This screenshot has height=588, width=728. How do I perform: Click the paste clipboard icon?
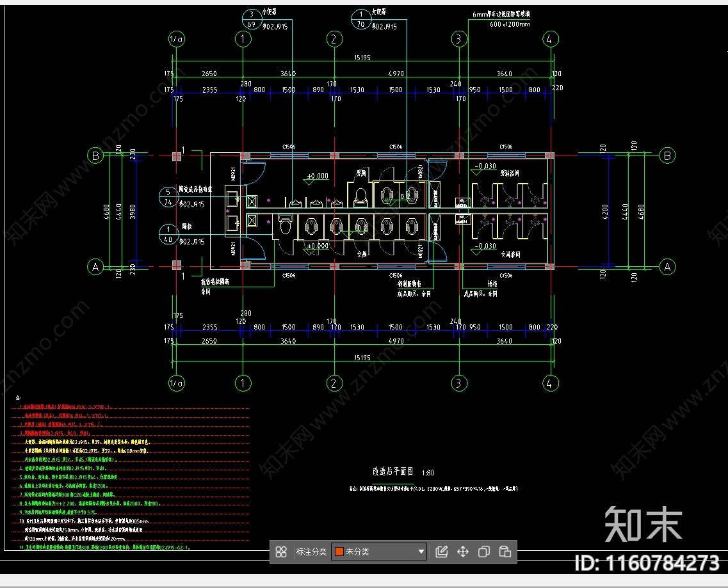tap(505, 552)
